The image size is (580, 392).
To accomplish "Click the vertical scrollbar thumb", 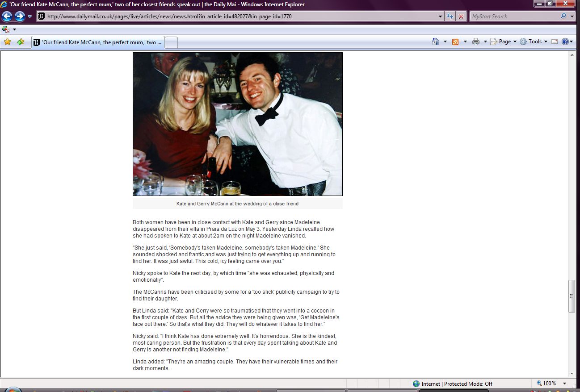I will point(572,296).
